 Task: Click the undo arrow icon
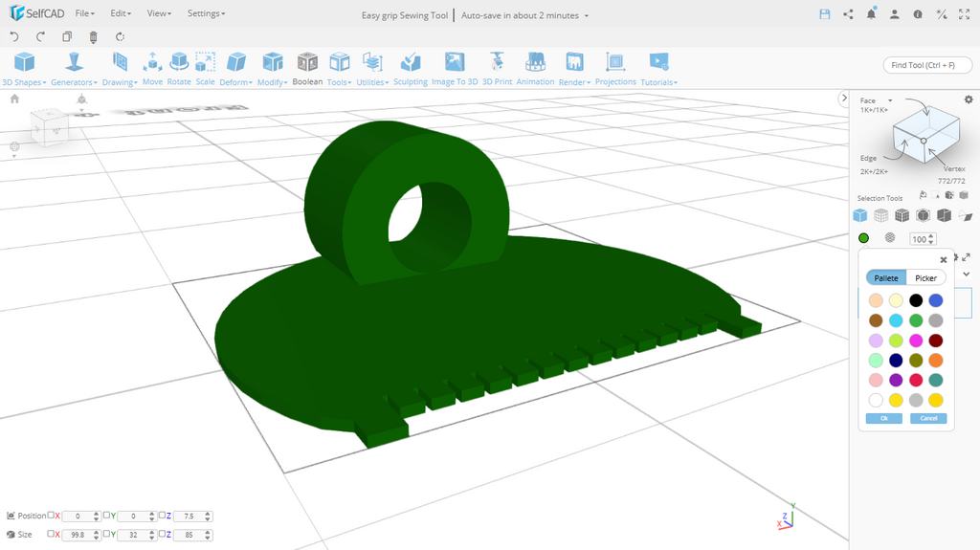tap(14, 37)
